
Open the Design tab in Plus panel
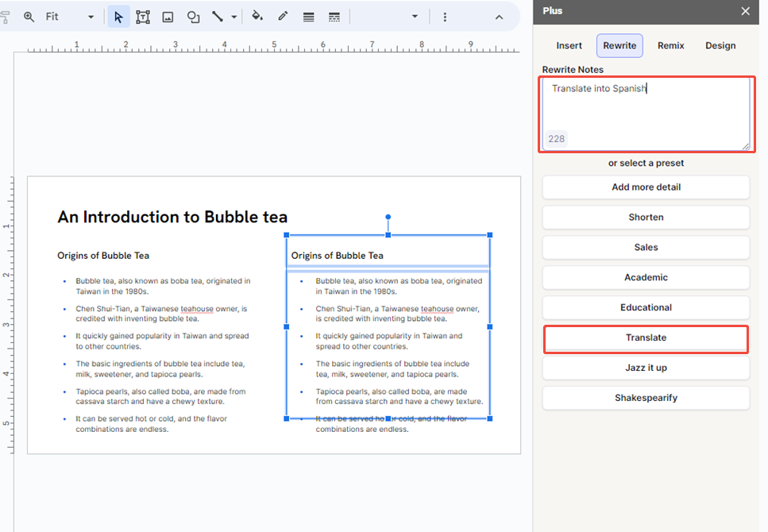(x=720, y=45)
